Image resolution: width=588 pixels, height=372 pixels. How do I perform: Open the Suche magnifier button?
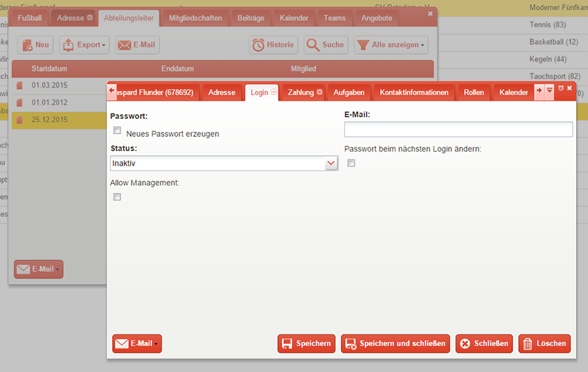[326, 45]
